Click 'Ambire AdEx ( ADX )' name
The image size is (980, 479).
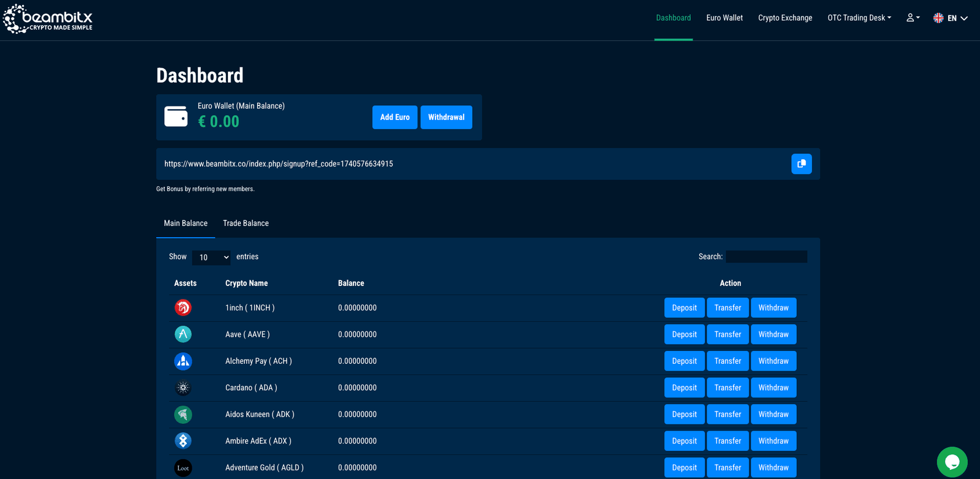click(x=258, y=441)
